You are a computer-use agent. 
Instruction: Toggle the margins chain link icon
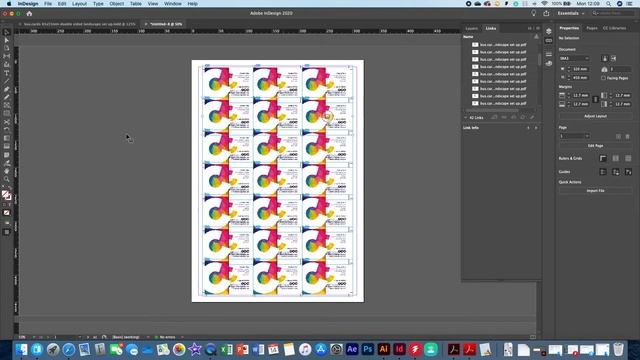[595, 100]
